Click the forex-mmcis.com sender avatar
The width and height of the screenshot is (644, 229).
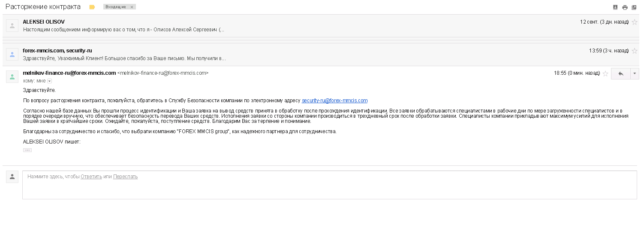pyautogui.click(x=12, y=55)
